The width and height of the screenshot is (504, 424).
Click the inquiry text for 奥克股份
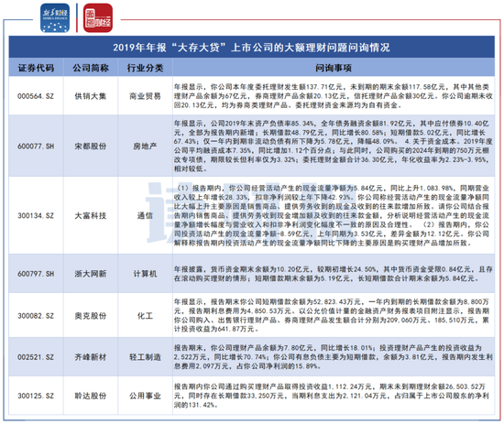(332, 315)
